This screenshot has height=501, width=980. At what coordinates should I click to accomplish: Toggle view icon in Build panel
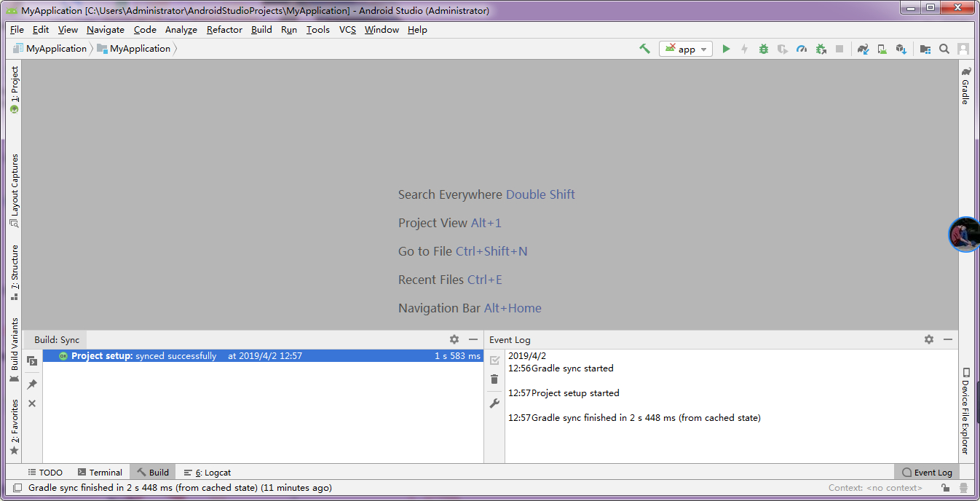click(32, 360)
